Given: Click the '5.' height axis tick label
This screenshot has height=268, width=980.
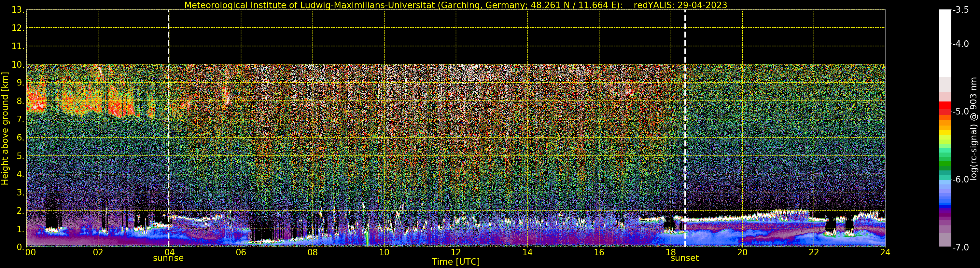Looking at the screenshot, I should (21, 156).
